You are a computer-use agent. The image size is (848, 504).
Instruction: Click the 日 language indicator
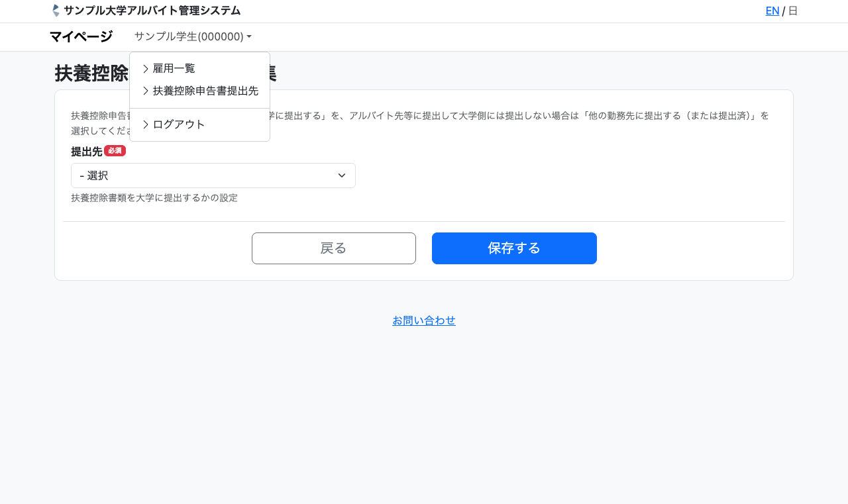point(793,11)
